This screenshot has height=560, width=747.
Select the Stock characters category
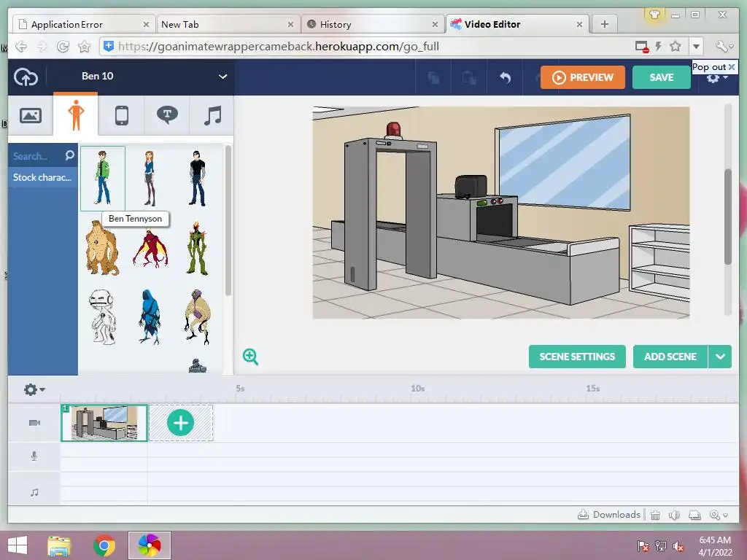[x=42, y=177]
